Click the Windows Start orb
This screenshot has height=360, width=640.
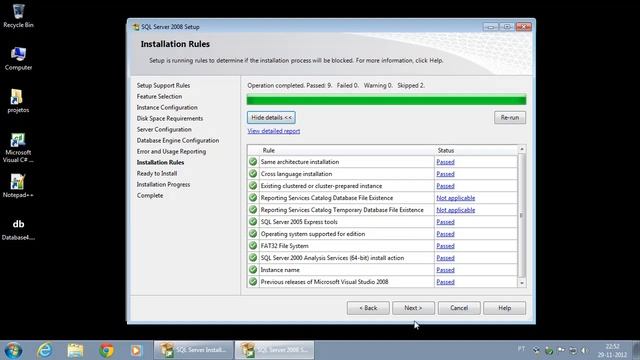[13, 350]
